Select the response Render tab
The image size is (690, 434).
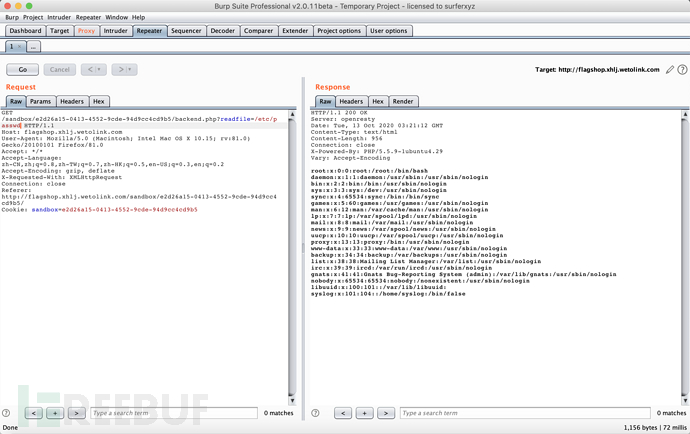[x=403, y=101]
